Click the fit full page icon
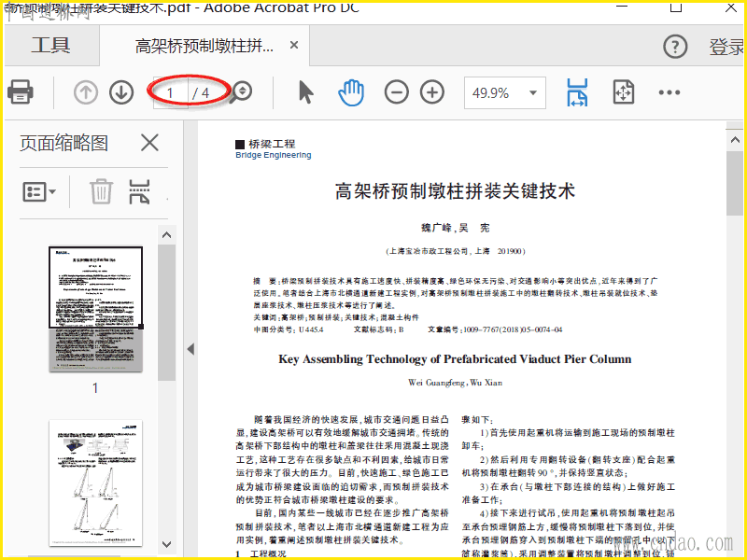 pyautogui.click(x=623, y=91)
